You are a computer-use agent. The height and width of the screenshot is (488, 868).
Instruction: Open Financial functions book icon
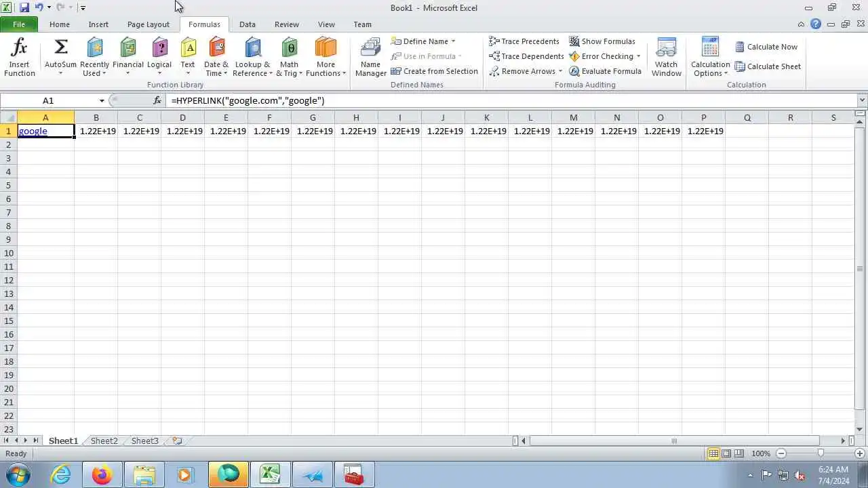[x=128, y=47]
